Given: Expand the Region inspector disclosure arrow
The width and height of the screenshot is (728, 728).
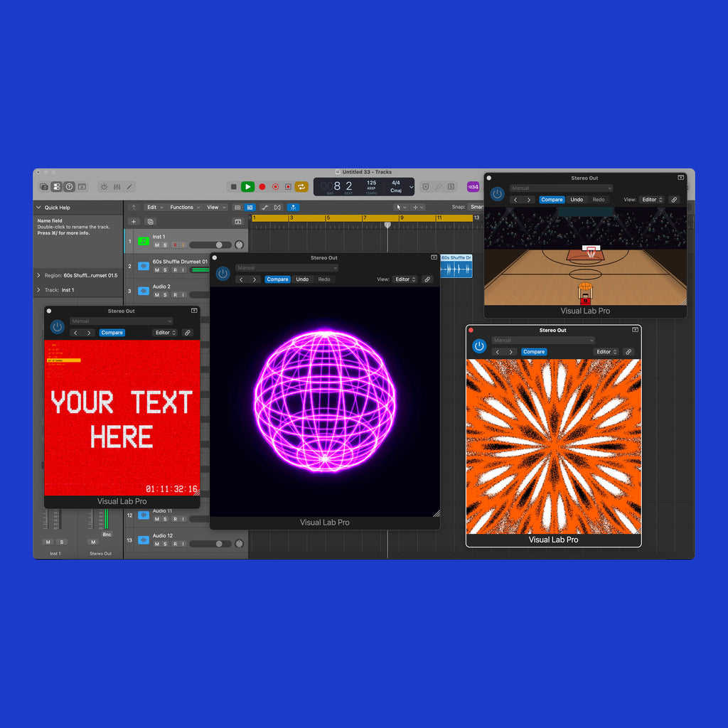Looking at the screenshot, I should pos(38,275).
